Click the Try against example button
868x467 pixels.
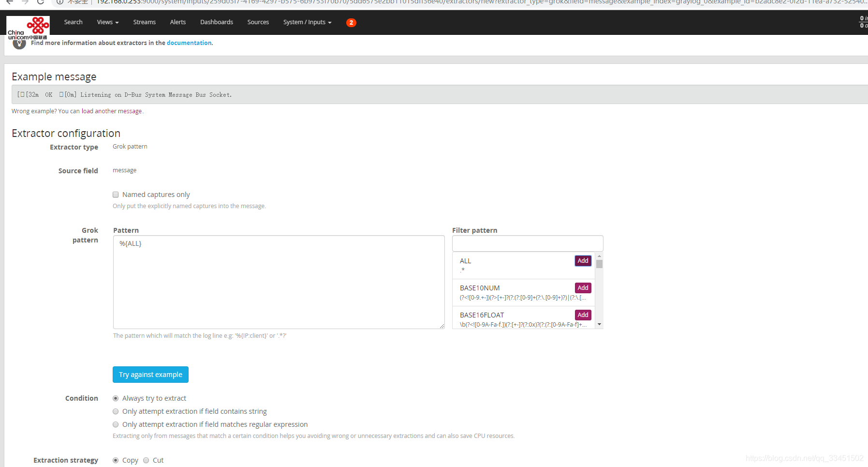click(150, 374)
